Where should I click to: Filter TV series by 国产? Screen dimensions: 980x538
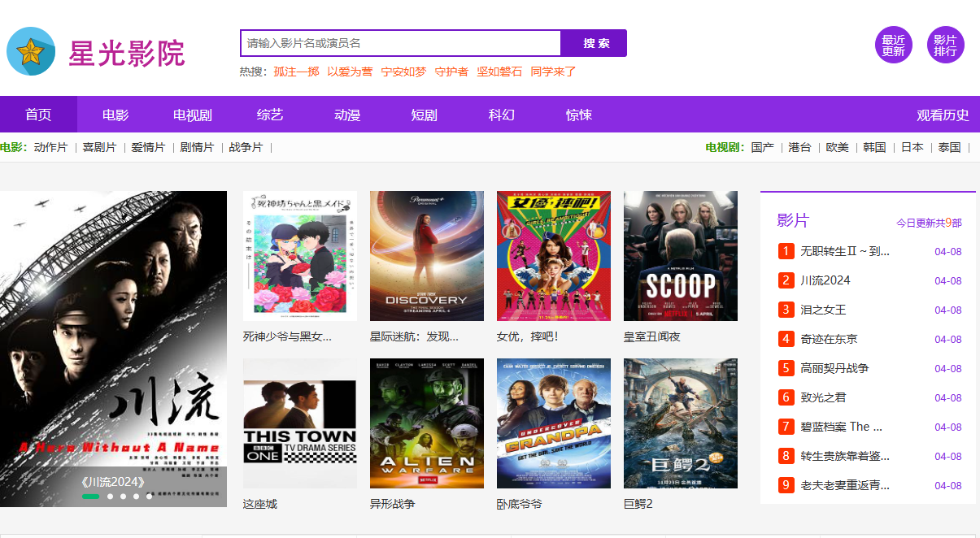(x=763, y=147)
